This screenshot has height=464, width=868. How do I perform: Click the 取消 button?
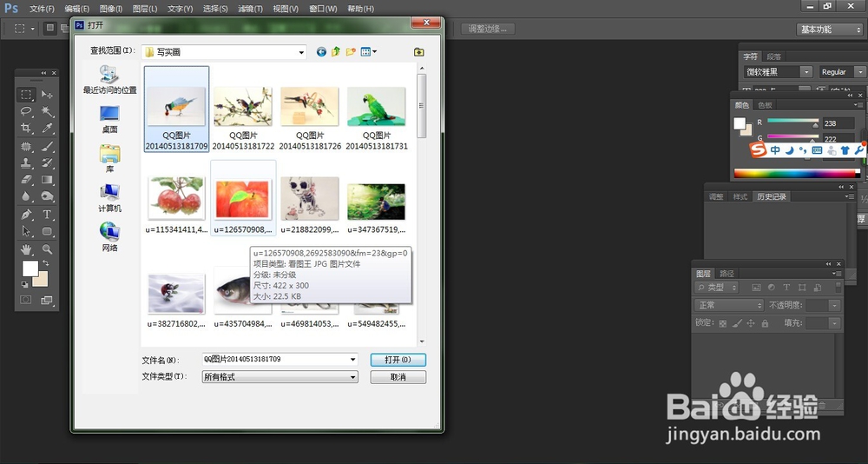pos(398,377)
